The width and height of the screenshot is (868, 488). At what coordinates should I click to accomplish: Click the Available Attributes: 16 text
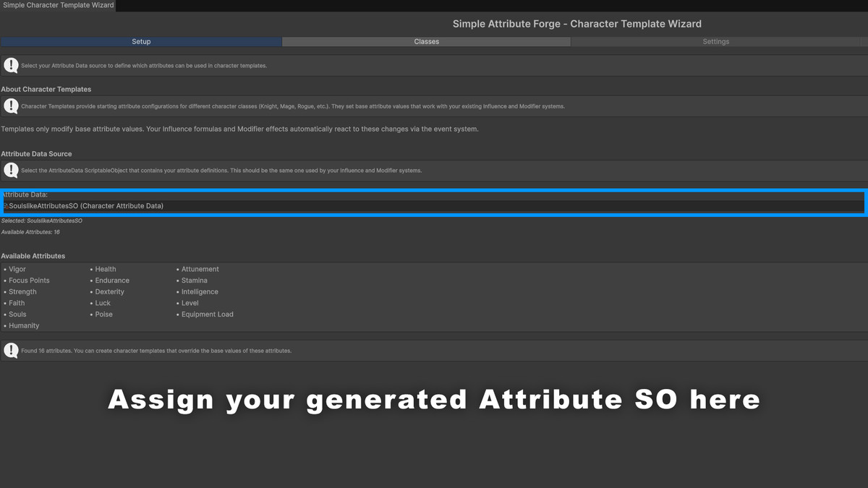click(x=30, y=231)
